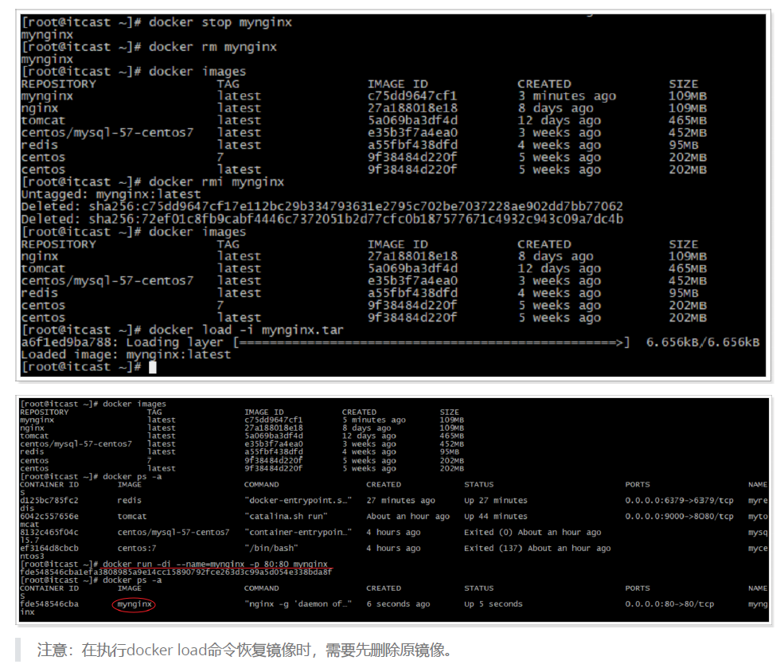Viewport: 784px width, 672px height.
Task: Click the 'a6f1ed9ba788: Loading layer' text
Action: pyautogui.click(x=122, y=342)
